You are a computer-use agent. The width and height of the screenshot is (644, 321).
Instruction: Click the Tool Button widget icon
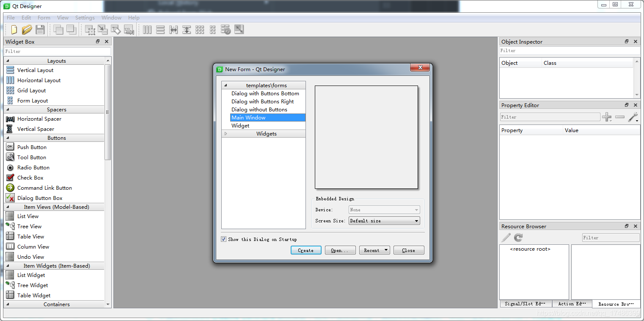[10, 157]
